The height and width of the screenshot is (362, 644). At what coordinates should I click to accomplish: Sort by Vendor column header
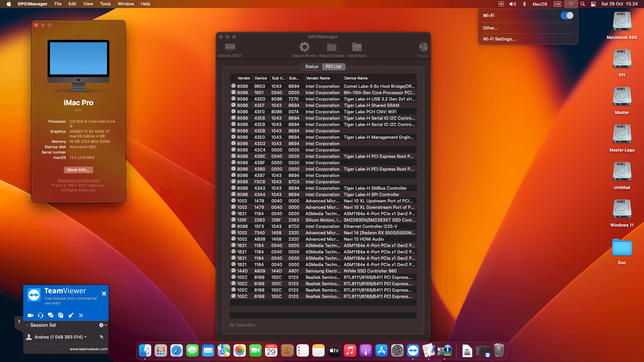244,78
